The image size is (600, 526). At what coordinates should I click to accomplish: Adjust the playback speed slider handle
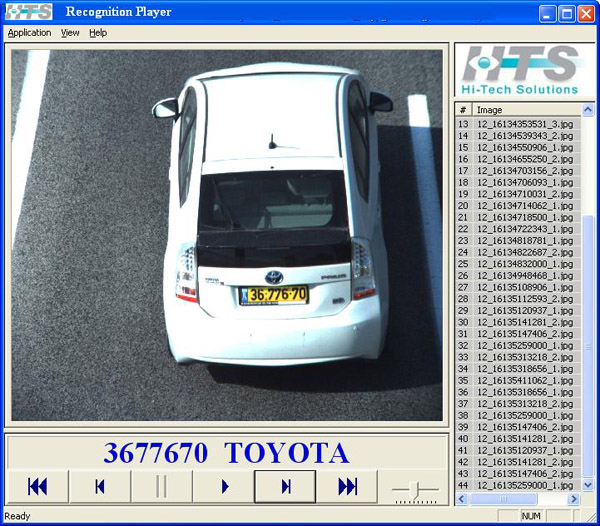coord(414,490)
